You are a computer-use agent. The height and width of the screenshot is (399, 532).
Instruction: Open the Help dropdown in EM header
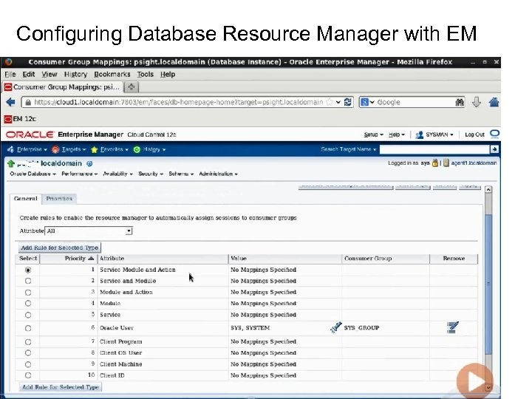pos(397,134)
